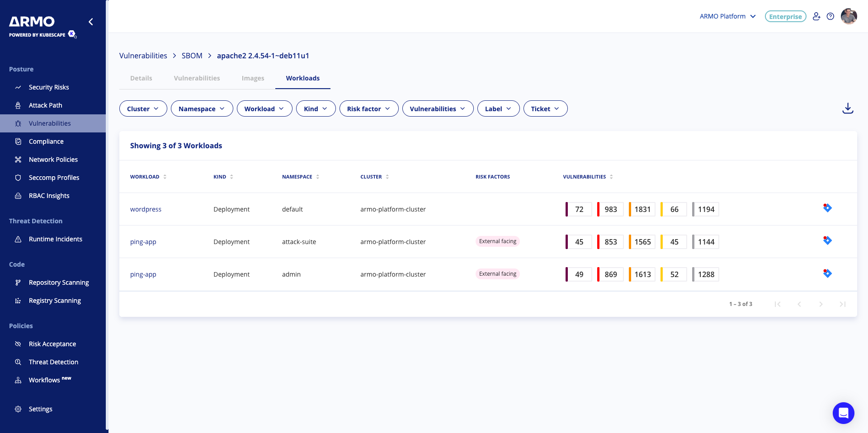Open ping-app workload in admin namespace
The height and width of the screenshot is (433, 868).
coord(143,274)
